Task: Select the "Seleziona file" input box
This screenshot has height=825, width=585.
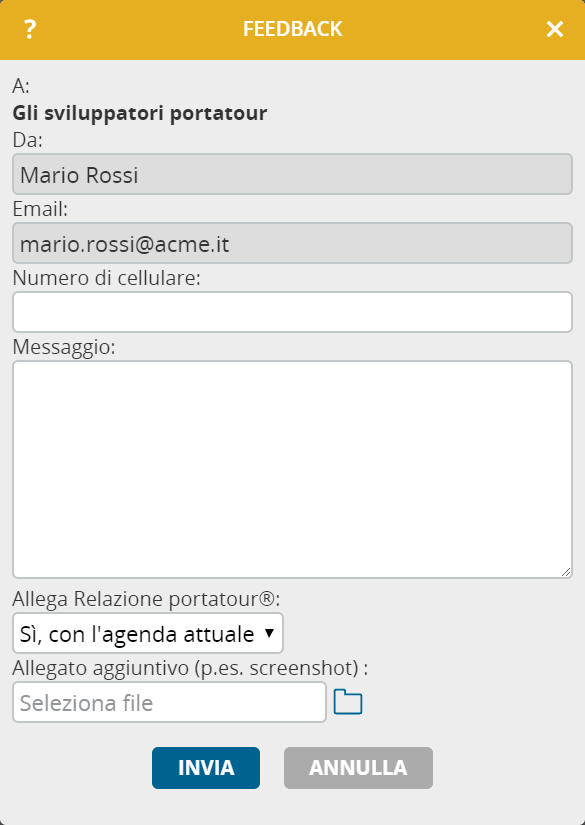Action: [169, 702]
